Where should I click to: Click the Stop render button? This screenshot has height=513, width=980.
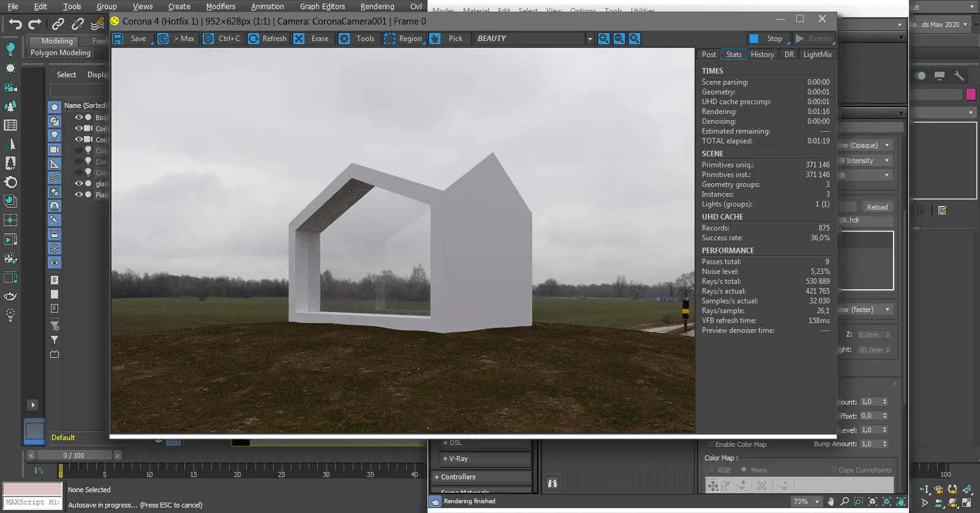pyautogui.click(x=766, y=39)
